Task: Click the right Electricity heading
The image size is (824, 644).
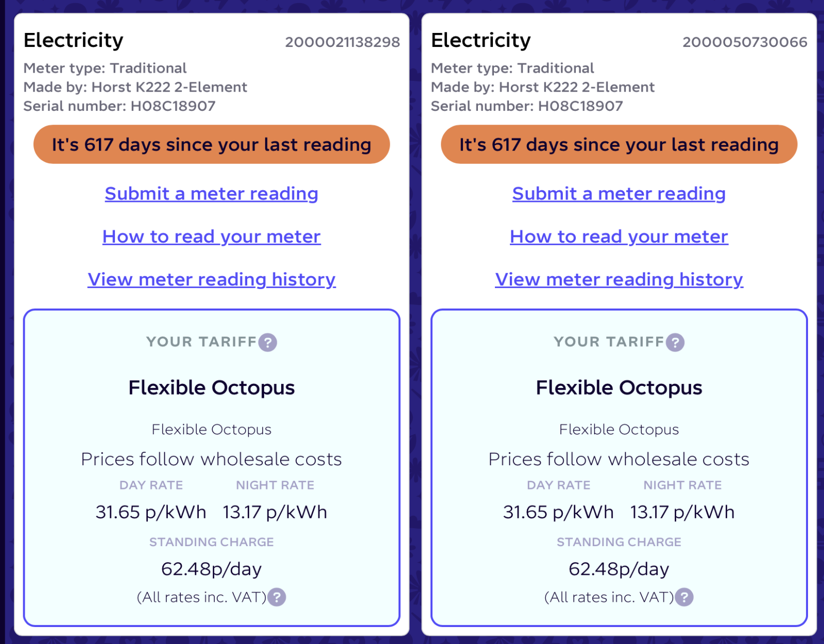Action: click(481, 40)
